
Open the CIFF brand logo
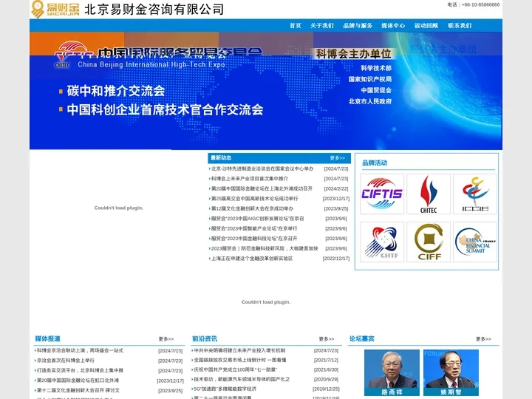(x=429, y=242)
